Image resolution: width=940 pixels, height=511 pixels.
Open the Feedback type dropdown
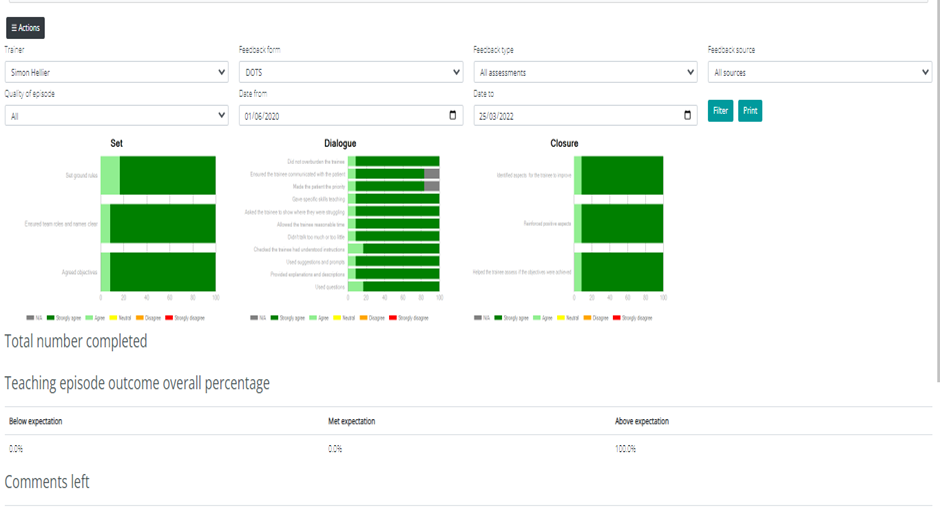coord(585,72)
